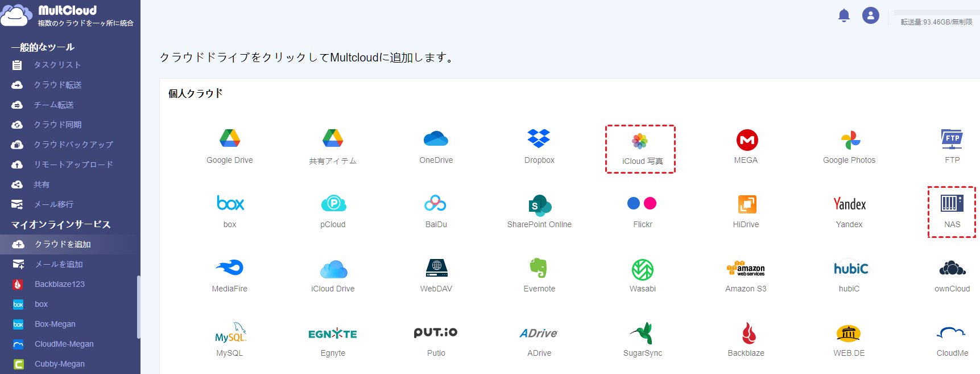Add the OneDrive cloud
This screenshot has width=980, height=374.
pos(436,138)
